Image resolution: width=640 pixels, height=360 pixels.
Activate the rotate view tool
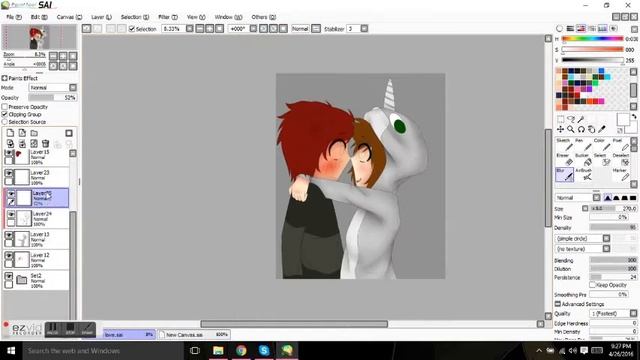pyautogui.click(x=581, y=129)
